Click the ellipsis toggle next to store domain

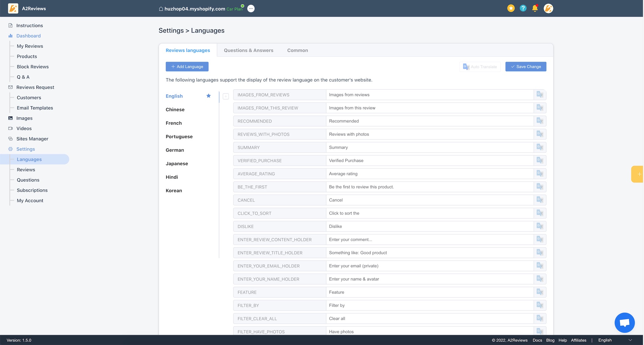[251, 8]
